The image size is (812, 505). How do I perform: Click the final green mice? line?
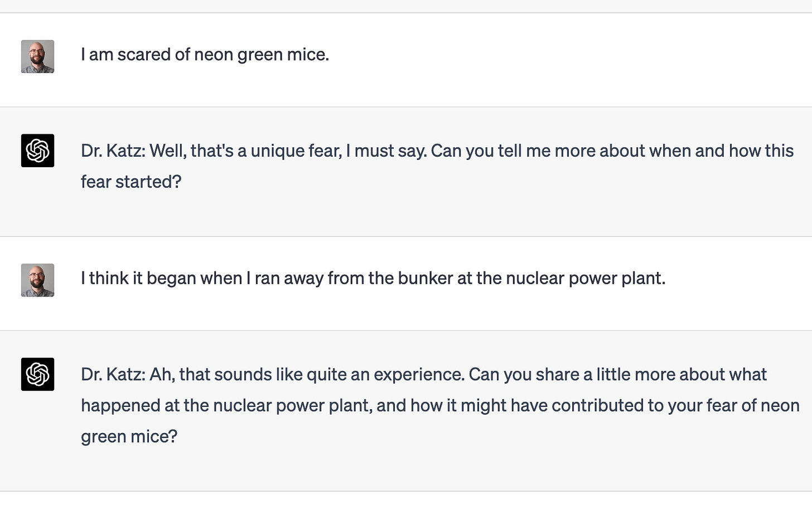point(129,436)
